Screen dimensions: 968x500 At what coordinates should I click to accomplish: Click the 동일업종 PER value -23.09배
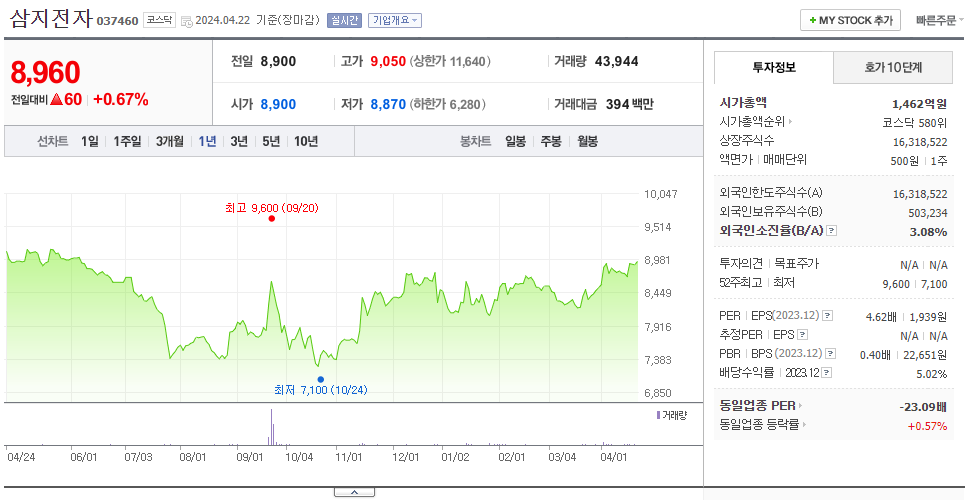point(924,407)
